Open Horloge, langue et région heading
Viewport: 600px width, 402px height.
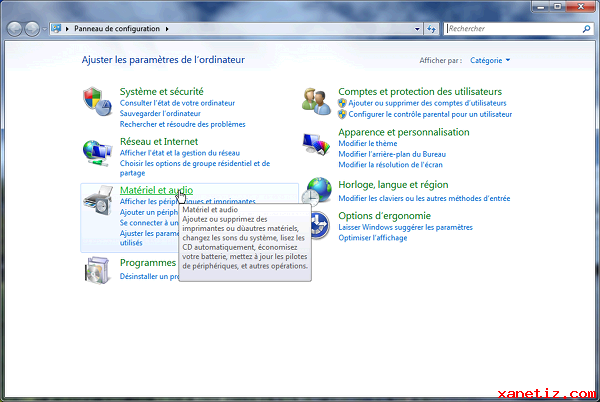click(x=393, y=185)
